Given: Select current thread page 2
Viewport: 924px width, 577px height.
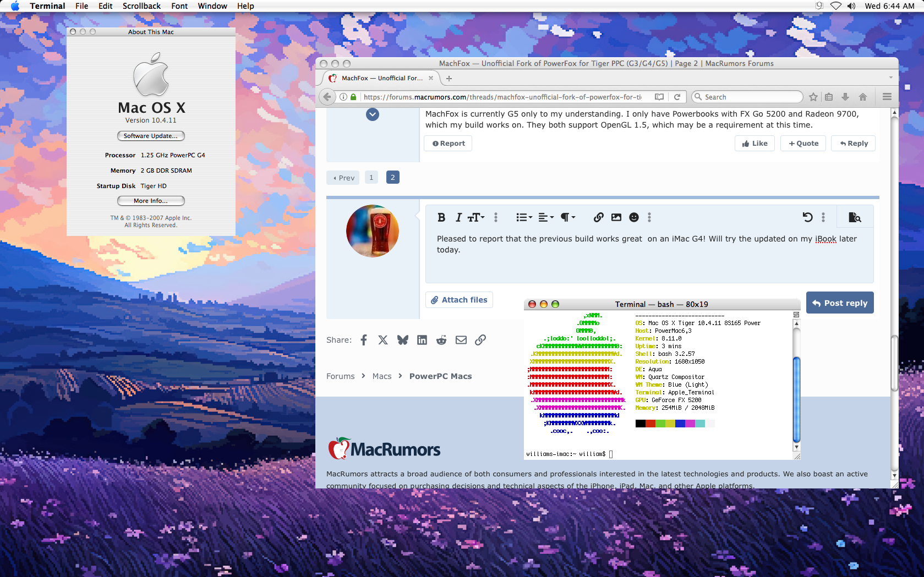Looking at the screenshot, I should pyautogui.click(x=393, y=177).
